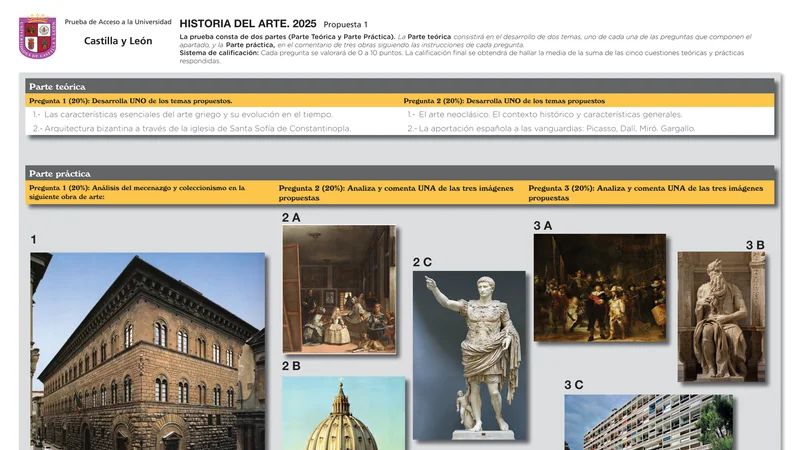Select the "El arte neoclásico" topic line
800x450 pixels.
pyautogui.click(x=544, y=114)
